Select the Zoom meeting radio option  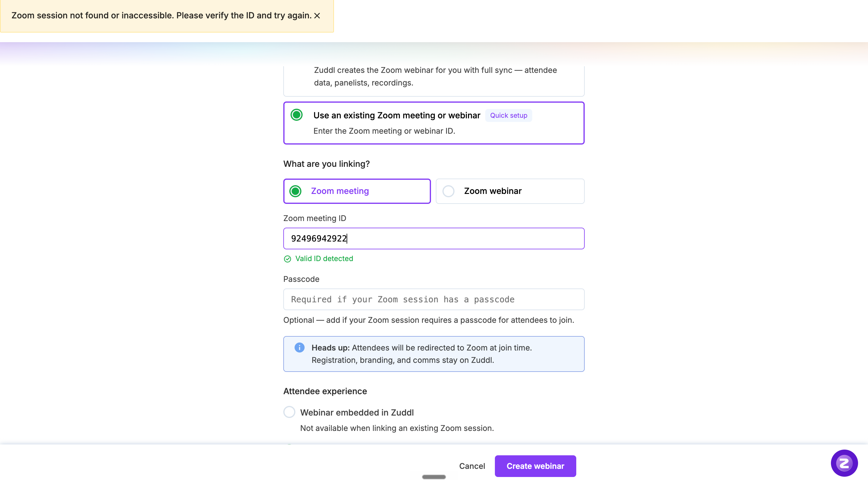pyautogui.click(x=295, y=191)
